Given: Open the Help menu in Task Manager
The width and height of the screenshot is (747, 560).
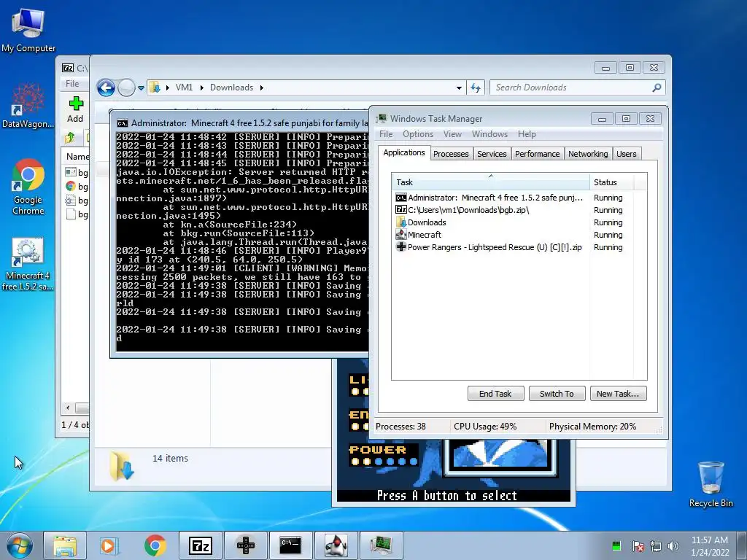Looking at the screenshot, I should point(527,134).
